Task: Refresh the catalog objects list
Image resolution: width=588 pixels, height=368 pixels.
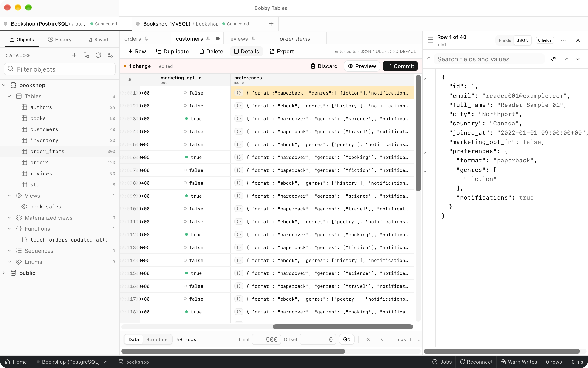Action: pos(98,55)
